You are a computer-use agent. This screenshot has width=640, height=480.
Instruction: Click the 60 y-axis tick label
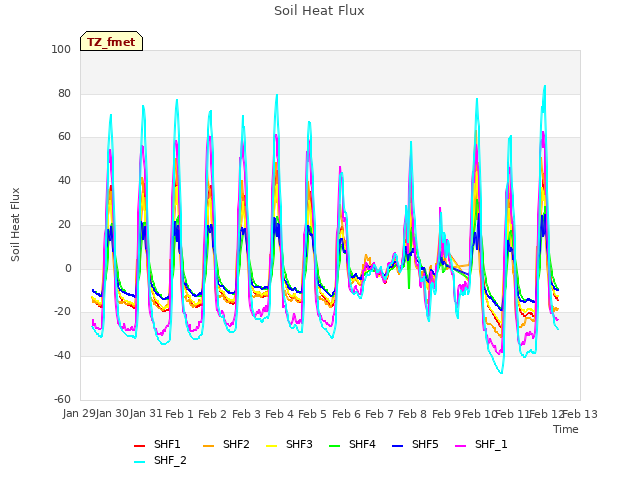[x=64, y=137]
